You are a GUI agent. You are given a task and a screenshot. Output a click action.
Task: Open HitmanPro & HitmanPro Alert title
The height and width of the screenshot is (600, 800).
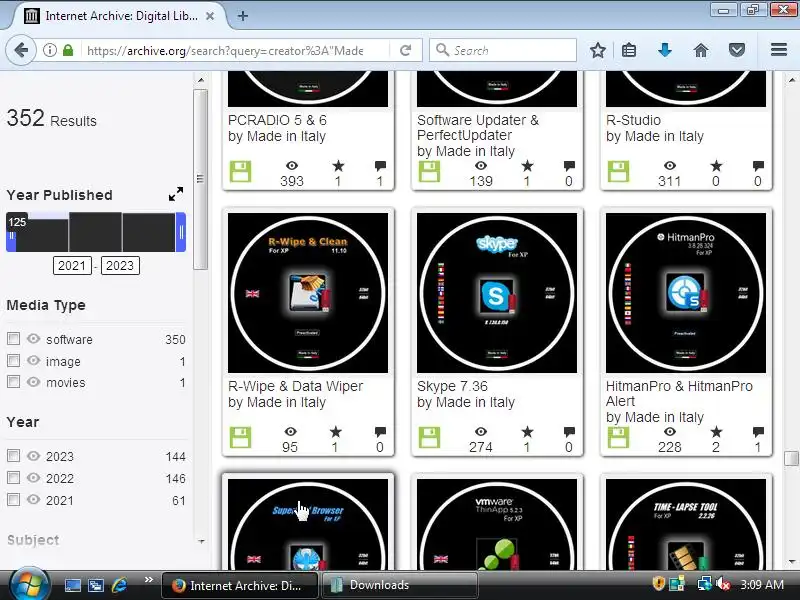(679, 393)
